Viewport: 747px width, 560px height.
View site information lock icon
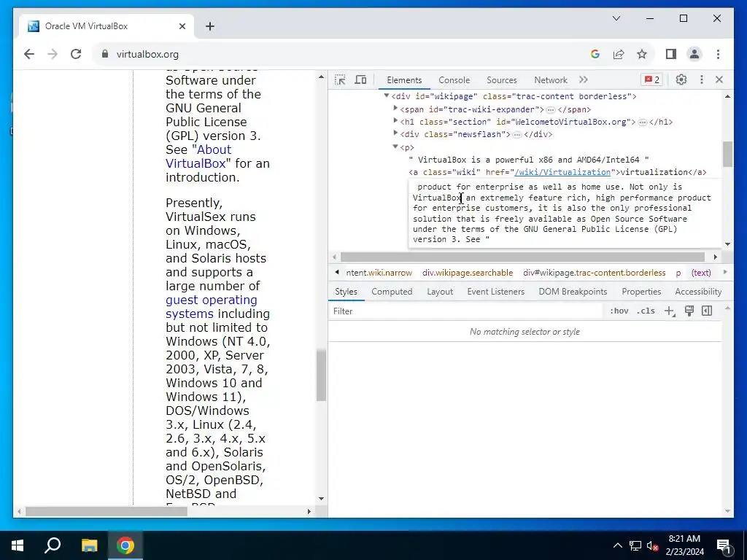point(105,54)
